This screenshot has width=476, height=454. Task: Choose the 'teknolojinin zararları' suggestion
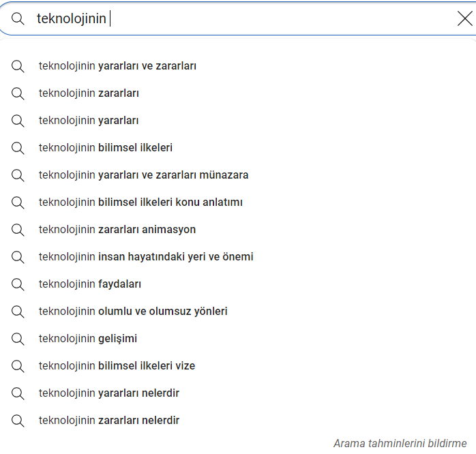click(x=89, y=93)
